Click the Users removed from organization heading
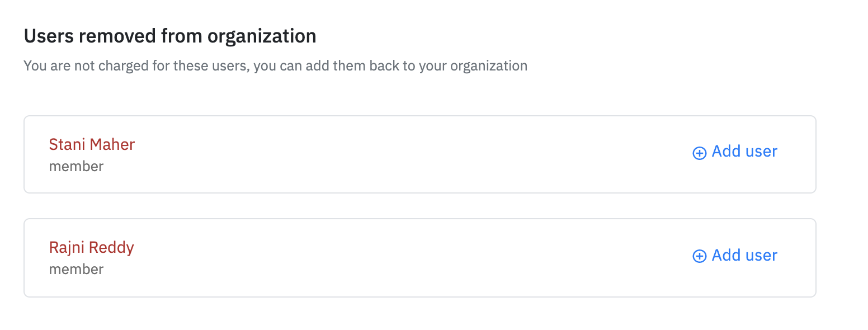This screenshot has width=868, height=330. pyautogui.click(x=170, y=36)
